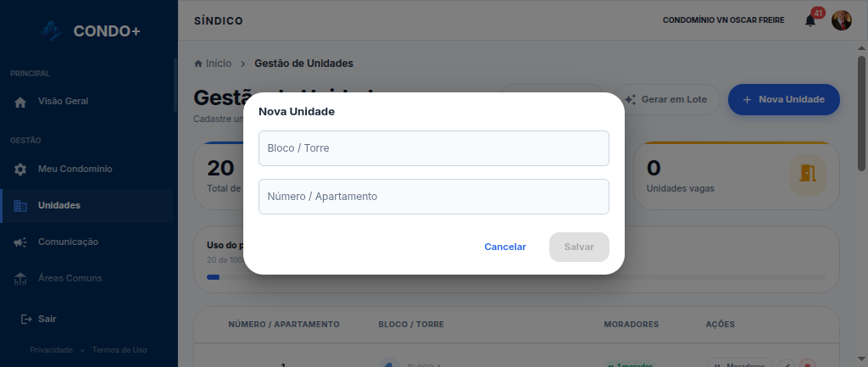This screenshot has width=868, height=367.
Task: Go to Início breadcrumb link
Action: pos(219,64)
